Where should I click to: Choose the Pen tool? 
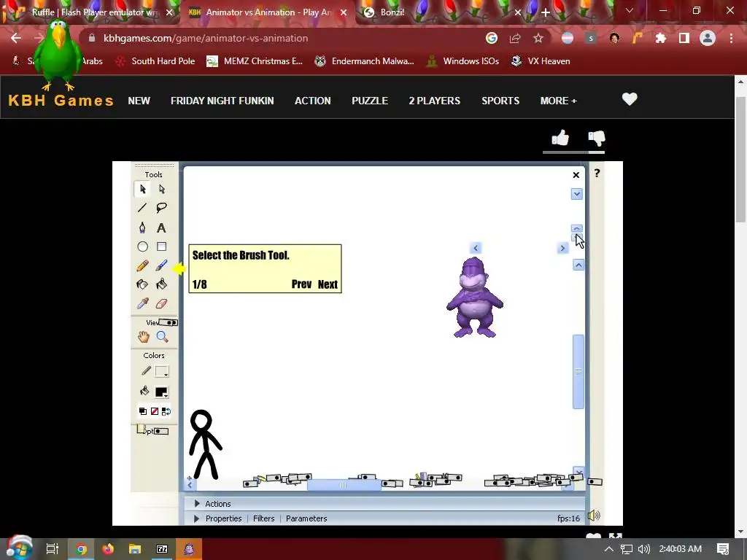[x=142, y=227]
